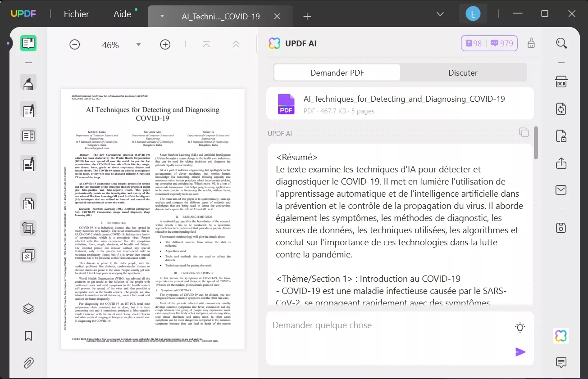Open the email sharing icon
This screenshot has width=588, height=379.
(561, 189)
